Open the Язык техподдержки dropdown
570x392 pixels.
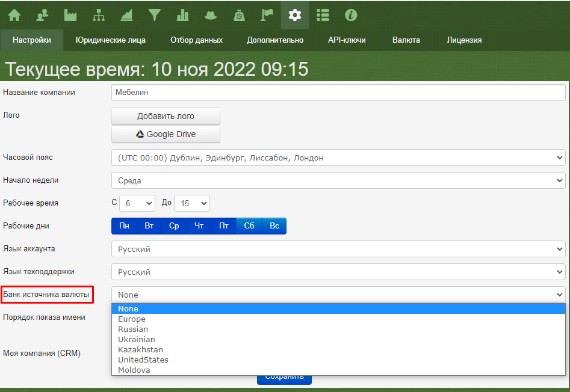point(338,272)
